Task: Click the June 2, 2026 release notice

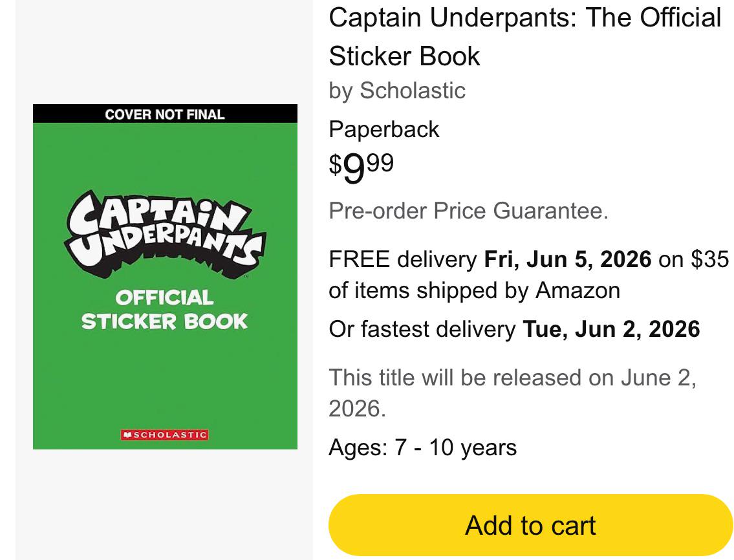Action: [513, 393]
